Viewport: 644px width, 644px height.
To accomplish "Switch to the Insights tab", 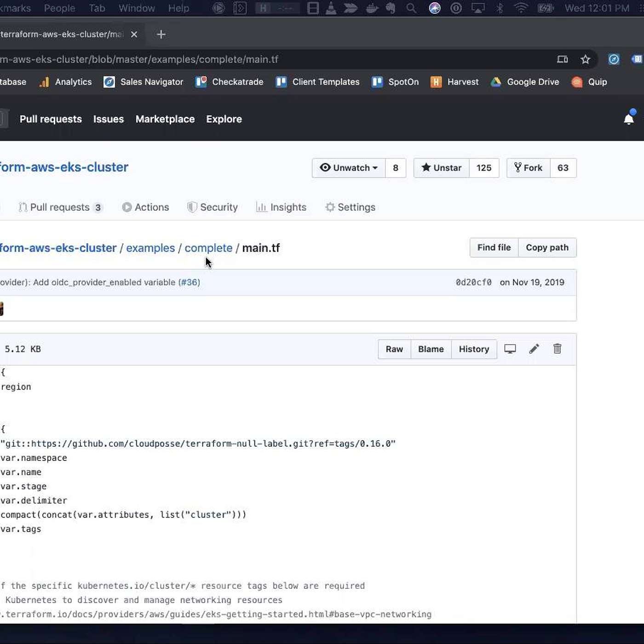I will [281, 207].
